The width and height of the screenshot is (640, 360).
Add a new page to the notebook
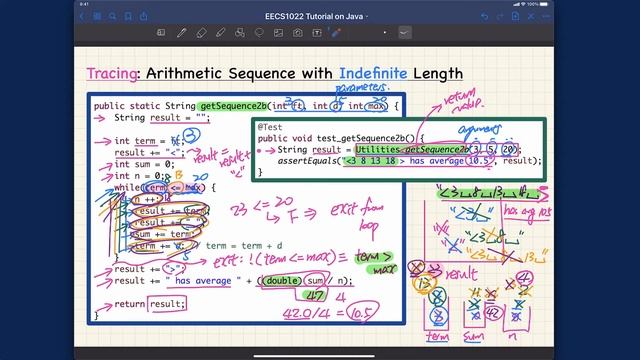tap(516, 16)
